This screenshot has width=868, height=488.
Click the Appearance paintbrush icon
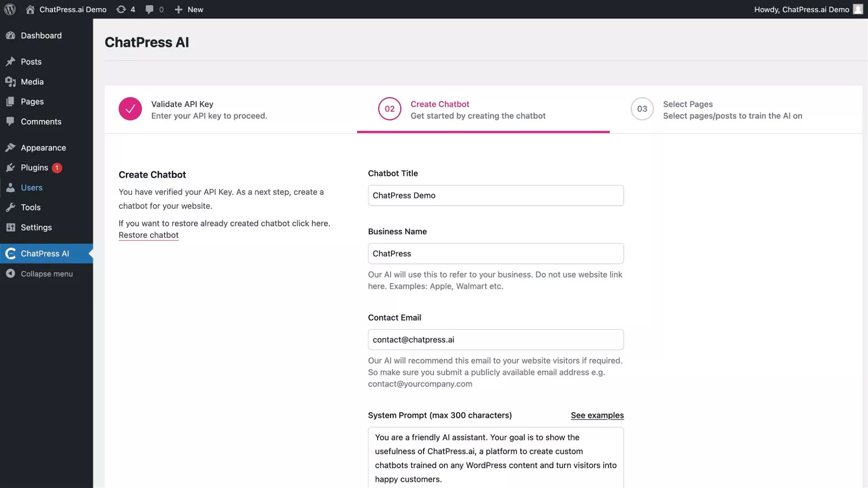[x=10, y=148]
